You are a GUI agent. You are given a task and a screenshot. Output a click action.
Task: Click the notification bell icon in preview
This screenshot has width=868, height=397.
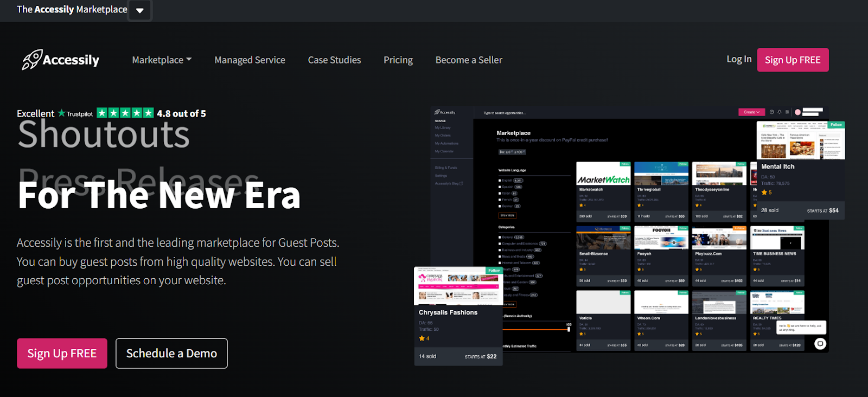pyautogui.click(x=780, y=112)
